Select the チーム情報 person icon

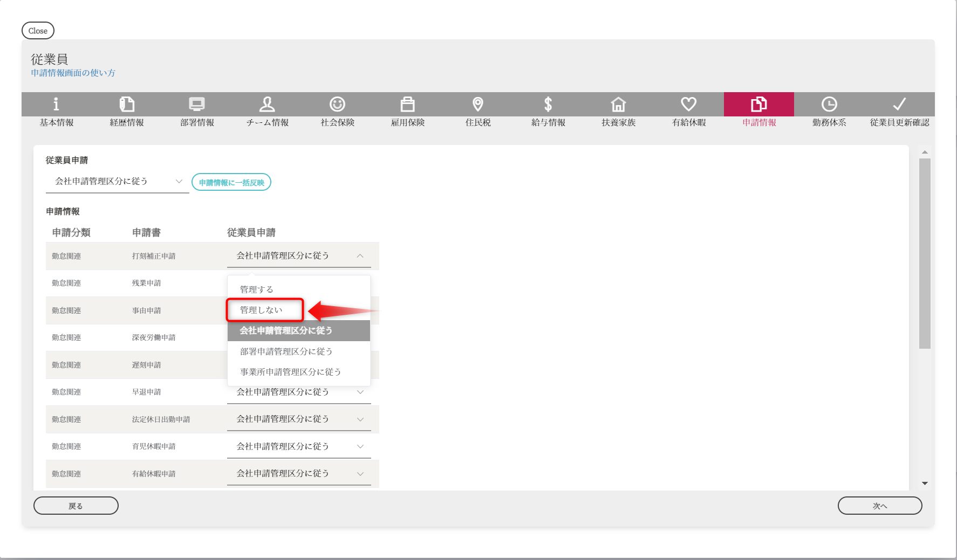[267, 104]
